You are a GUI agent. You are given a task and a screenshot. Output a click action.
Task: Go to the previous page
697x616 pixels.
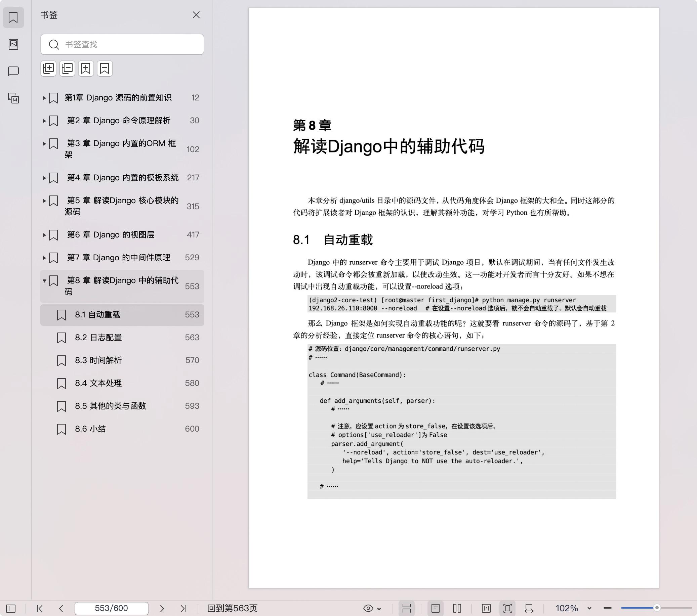tap(61, 608)
